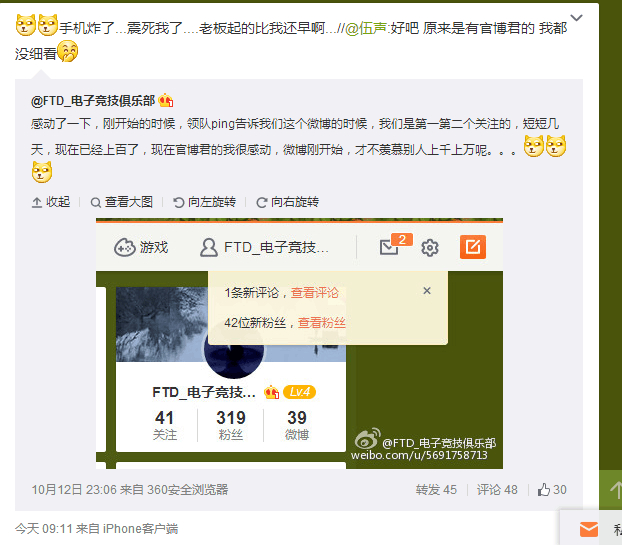The height and width of the screenshot is (545, 622).
Task: Like the post with thumbs-up 30
Action: (552, 490)
